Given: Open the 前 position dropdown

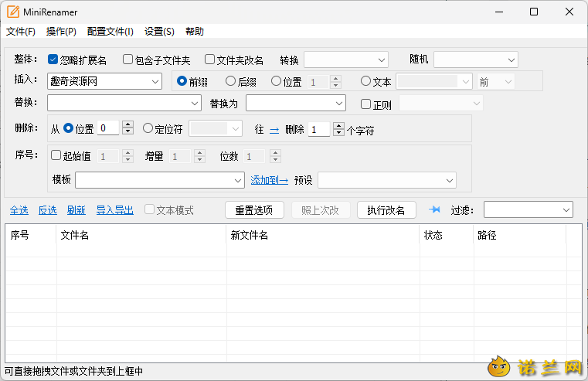Looking at the screenshot, I should click(x=495, y=82).
